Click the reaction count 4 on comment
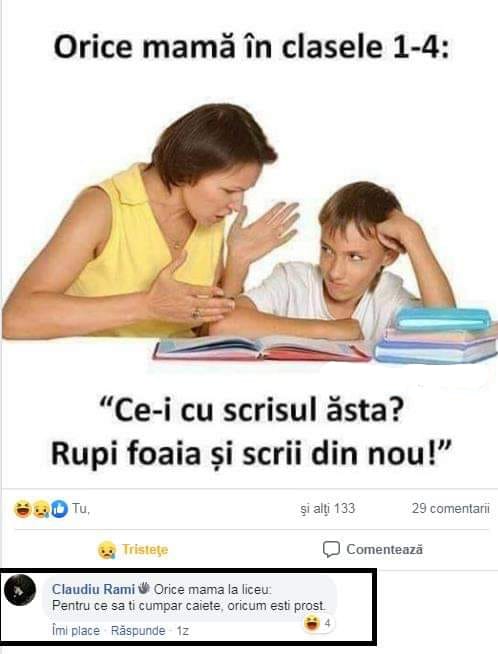 (327, 624)
